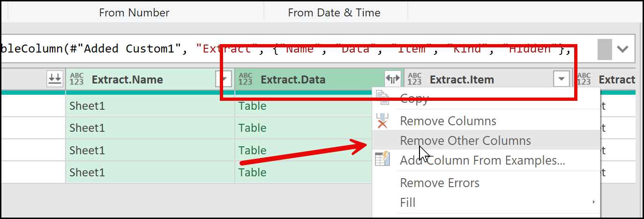Open the Fill submenu
Image resolution: width=644 pixels, height=219 pixels.
tap(408, 203)
